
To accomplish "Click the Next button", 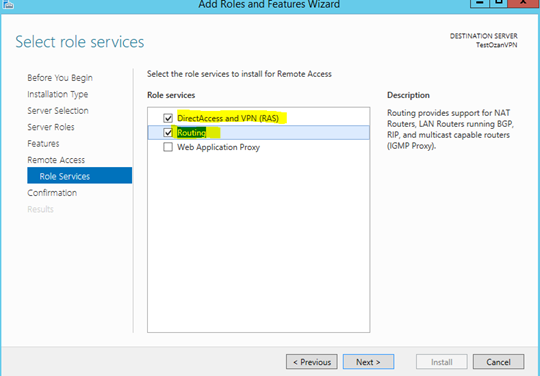I will point(368,362).
